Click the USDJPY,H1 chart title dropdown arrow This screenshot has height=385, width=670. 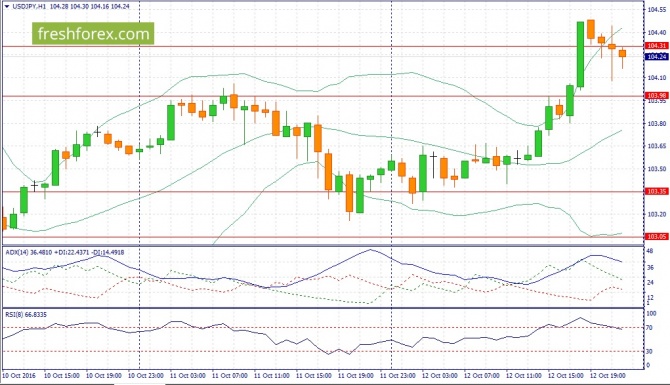tap(6, 6)
